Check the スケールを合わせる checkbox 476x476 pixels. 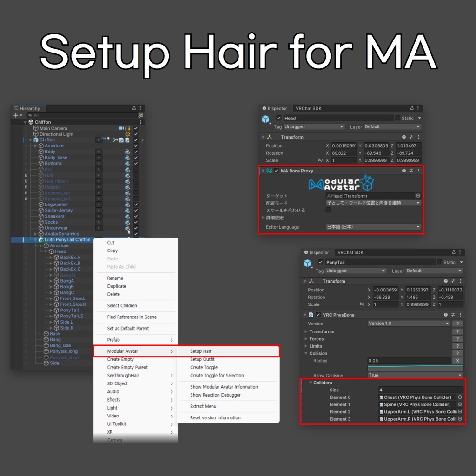328,210
